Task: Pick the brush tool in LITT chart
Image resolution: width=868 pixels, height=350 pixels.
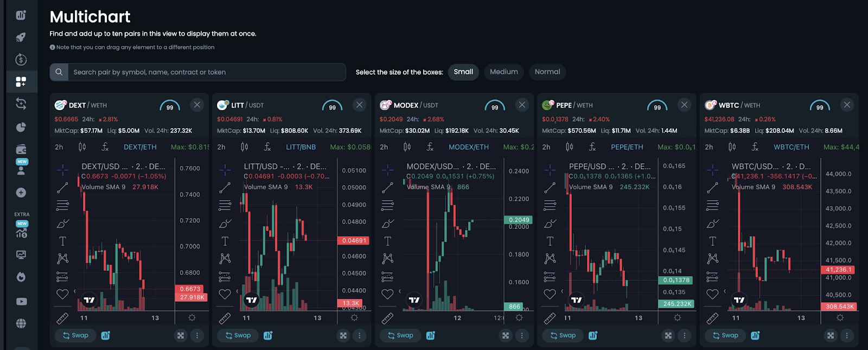Action: (225, 224)
